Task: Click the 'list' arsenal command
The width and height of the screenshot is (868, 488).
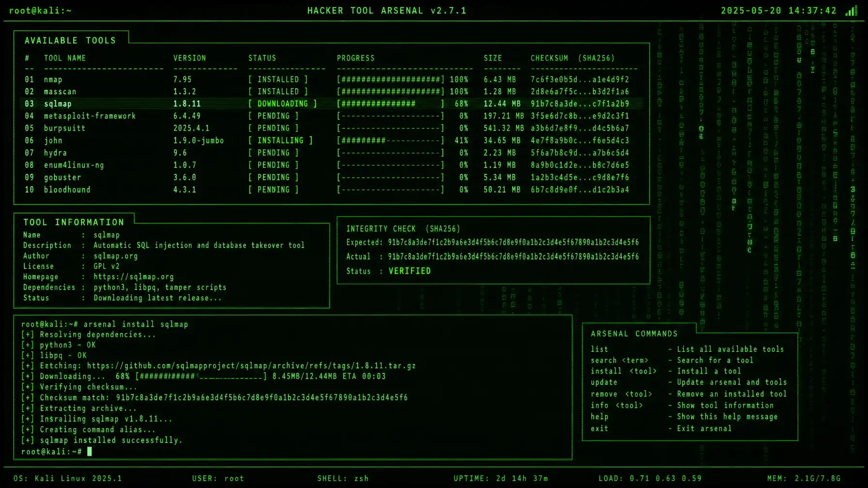Action: (599, 349)
